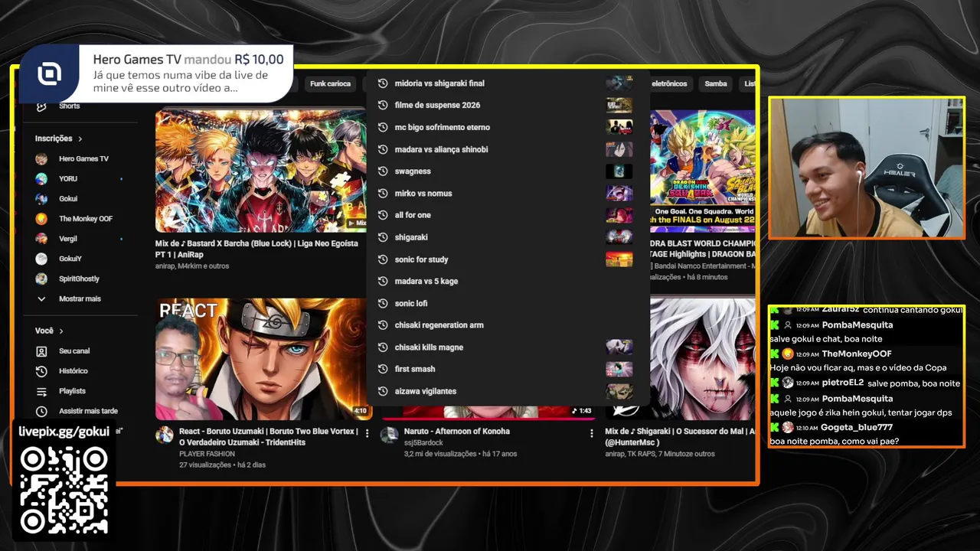
Task: Open the Playlists icon in sidebar
Action: (41, 391)
